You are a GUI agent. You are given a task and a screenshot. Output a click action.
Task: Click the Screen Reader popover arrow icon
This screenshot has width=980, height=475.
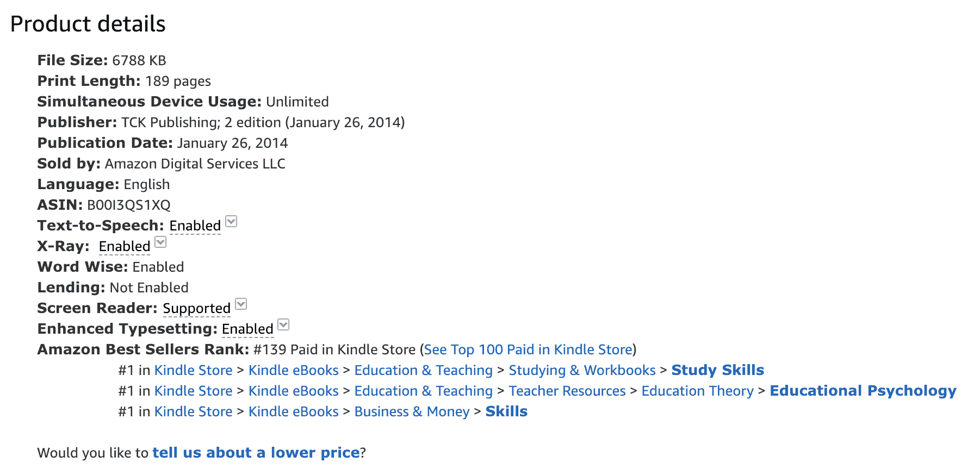tap(241, 304)
